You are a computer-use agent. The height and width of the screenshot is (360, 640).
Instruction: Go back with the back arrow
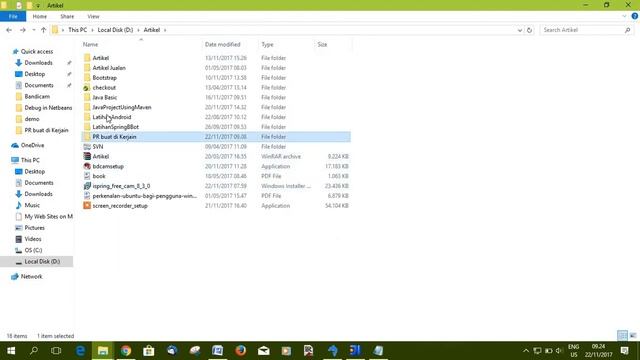[x=9, y=30]
